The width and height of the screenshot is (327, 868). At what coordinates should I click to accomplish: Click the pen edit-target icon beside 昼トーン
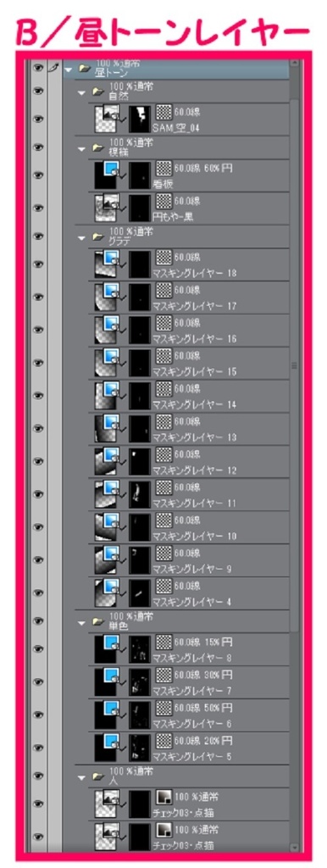[53, 69]
